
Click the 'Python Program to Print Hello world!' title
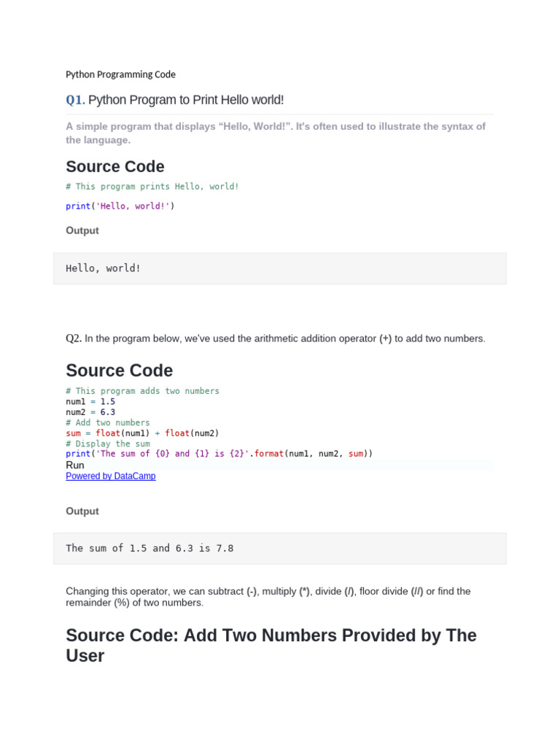186,100
